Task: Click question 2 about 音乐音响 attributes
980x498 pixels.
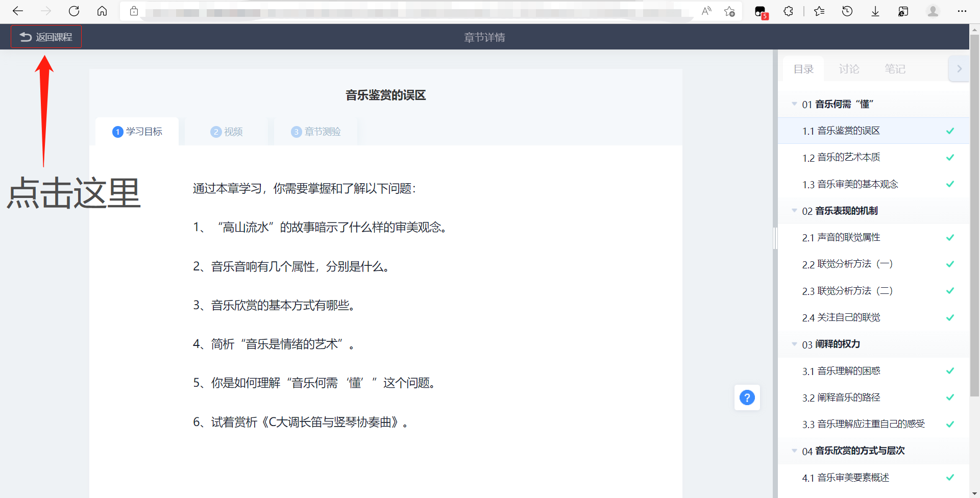Action: tap(291, 266)
